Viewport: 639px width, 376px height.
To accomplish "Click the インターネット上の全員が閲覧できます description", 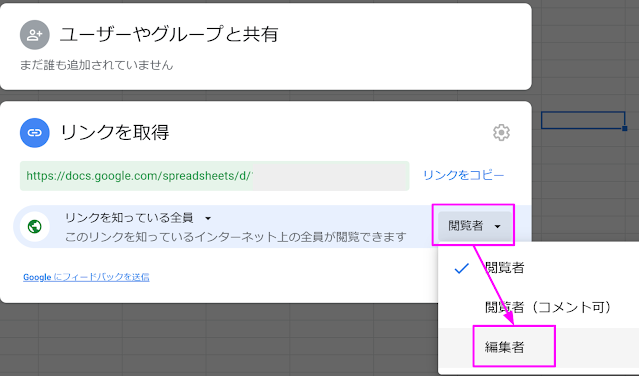I will 236,237.
